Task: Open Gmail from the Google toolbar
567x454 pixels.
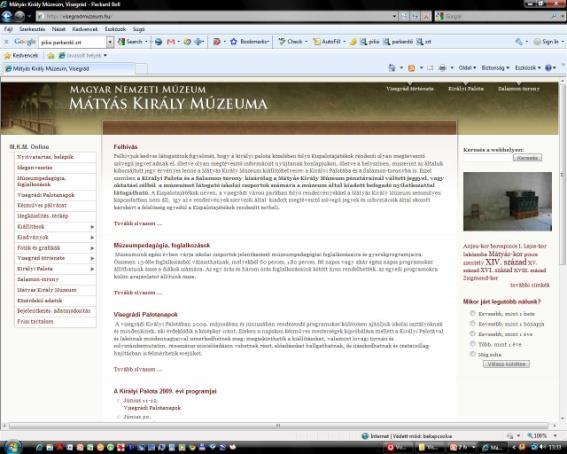Action: click(x=171, y=42)
